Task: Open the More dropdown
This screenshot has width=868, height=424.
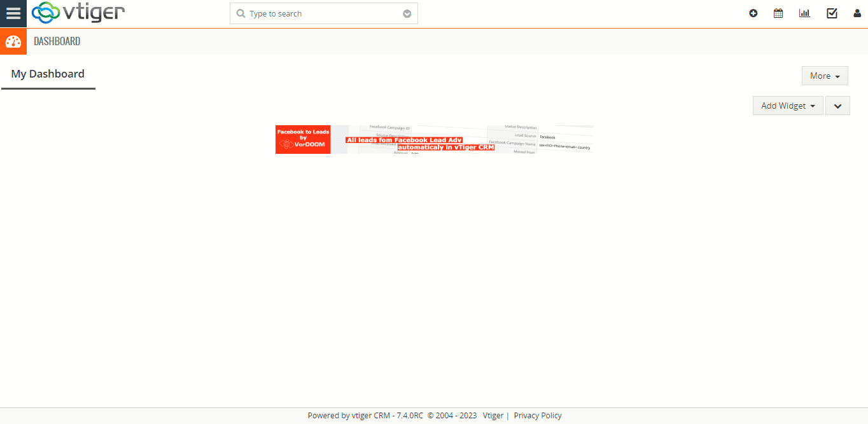Action: pos(825,76)
